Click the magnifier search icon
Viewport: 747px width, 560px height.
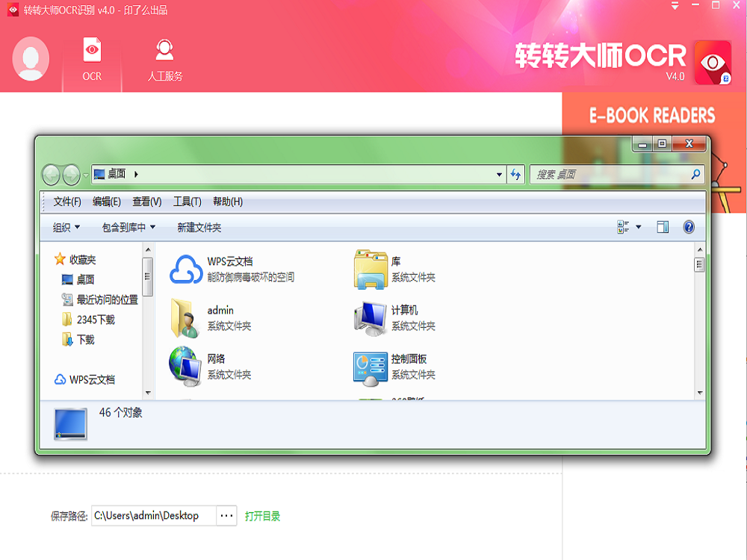click(695, 174)
